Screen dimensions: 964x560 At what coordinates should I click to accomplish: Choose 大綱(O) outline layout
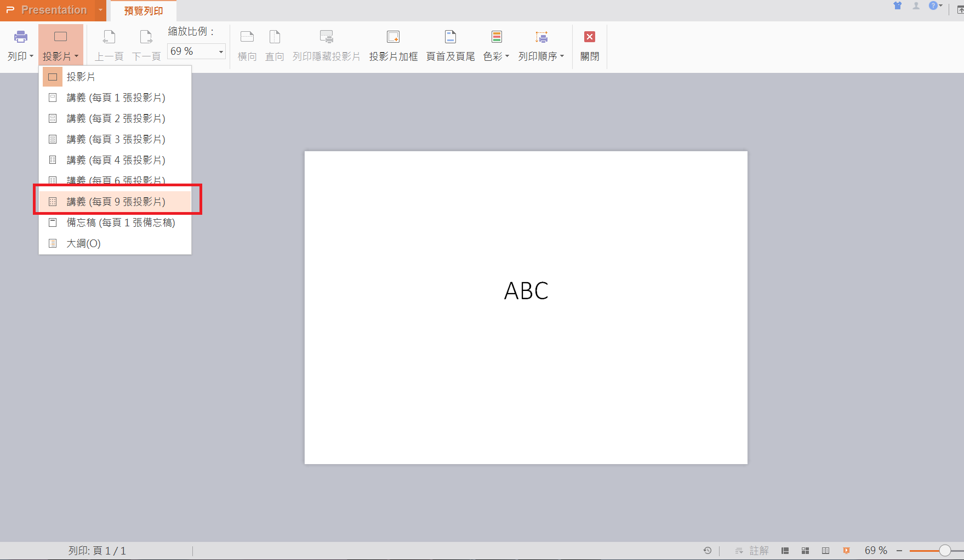click(115, 243)
